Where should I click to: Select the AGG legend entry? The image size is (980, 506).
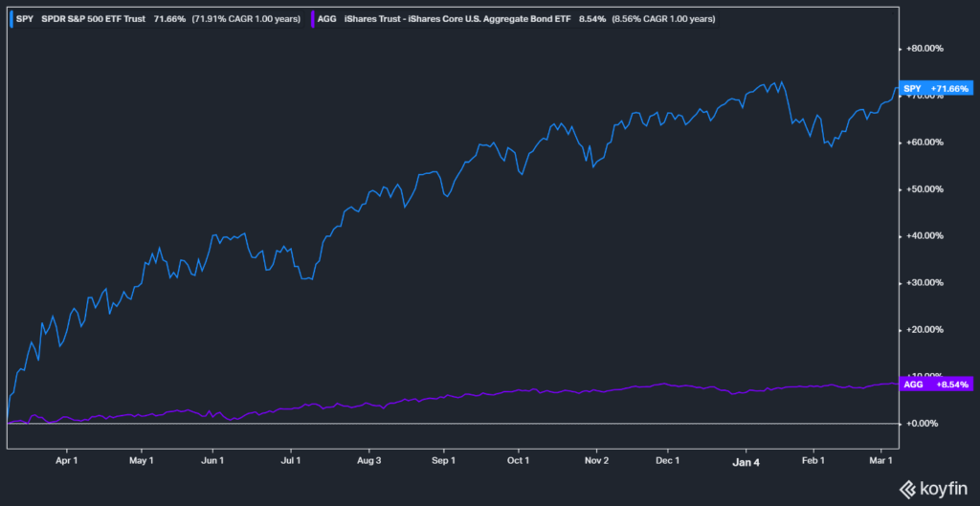[514, 19]
